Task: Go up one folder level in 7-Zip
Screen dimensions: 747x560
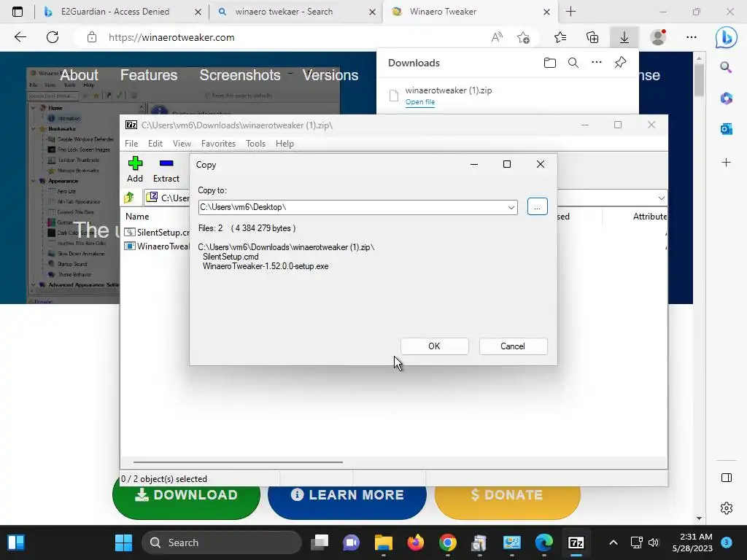Action: (x=129, y=198)
